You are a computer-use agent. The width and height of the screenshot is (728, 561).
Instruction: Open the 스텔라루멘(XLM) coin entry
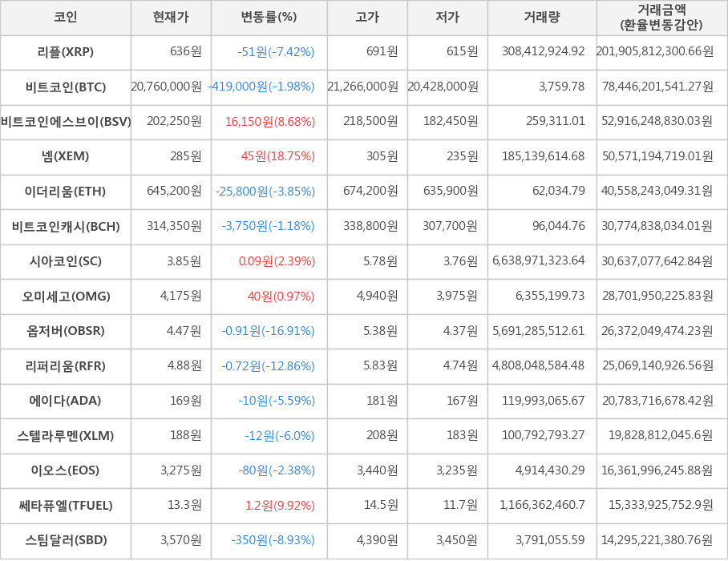pos(66,436)
